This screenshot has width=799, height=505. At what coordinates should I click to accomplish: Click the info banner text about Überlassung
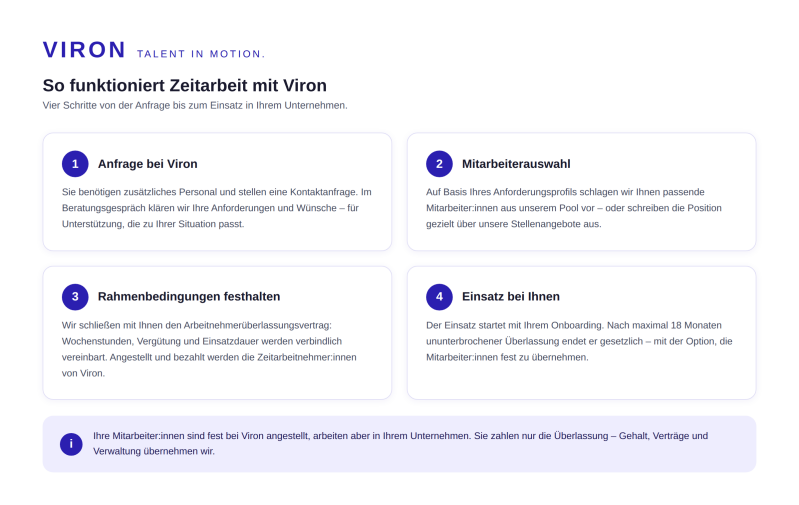[x=401, y=443]
